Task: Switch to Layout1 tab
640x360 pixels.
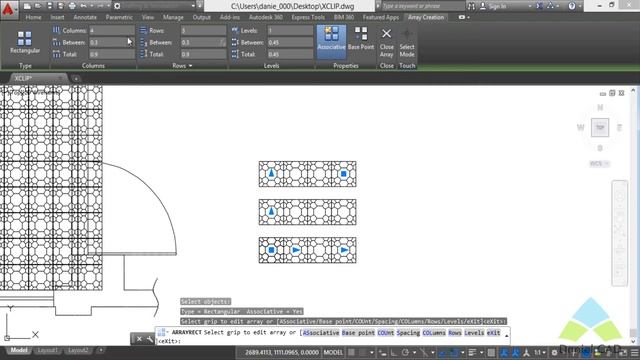Action: 47,351
